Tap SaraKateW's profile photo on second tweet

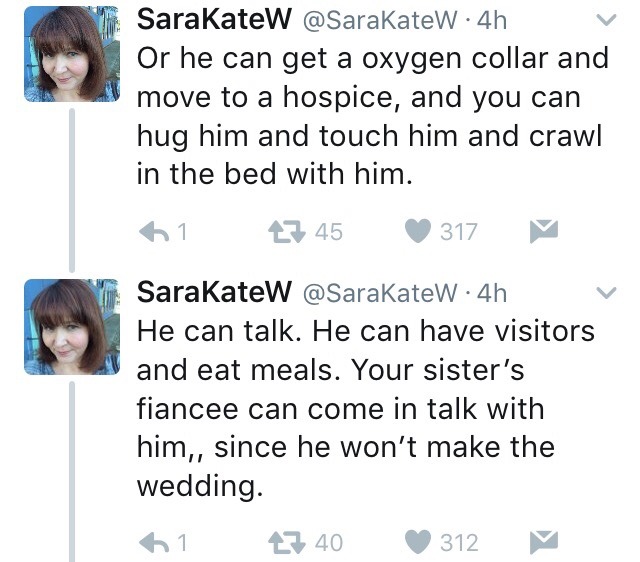(66, 327)
